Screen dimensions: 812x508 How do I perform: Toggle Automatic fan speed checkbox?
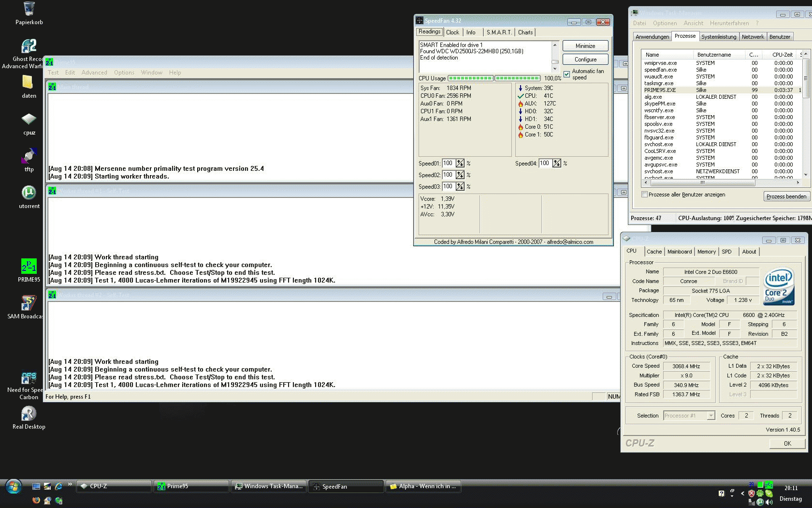pyautogui.click(x=567, y=74)
